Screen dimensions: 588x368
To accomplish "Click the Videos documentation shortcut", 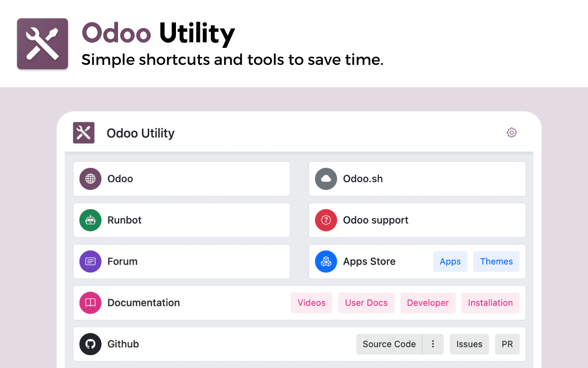I will (311, 303).
